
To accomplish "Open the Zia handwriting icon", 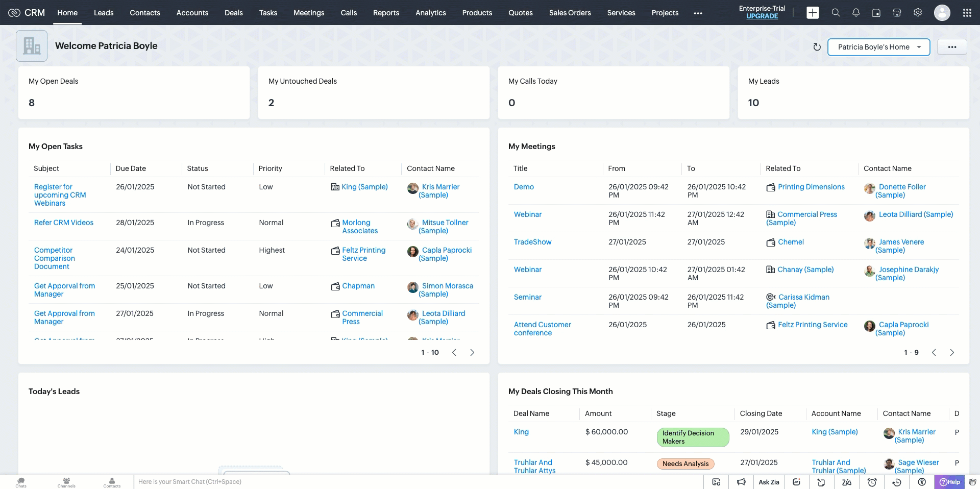I will [847, 482].
